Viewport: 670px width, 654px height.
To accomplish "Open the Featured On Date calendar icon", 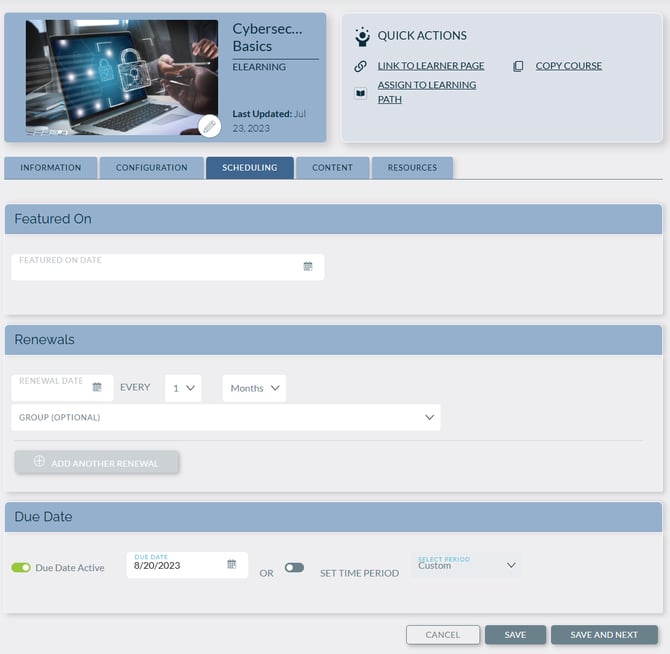I will (308, 267).
